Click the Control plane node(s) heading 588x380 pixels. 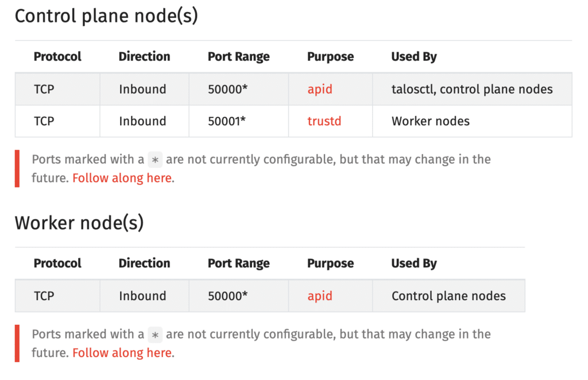coord(106,16)
